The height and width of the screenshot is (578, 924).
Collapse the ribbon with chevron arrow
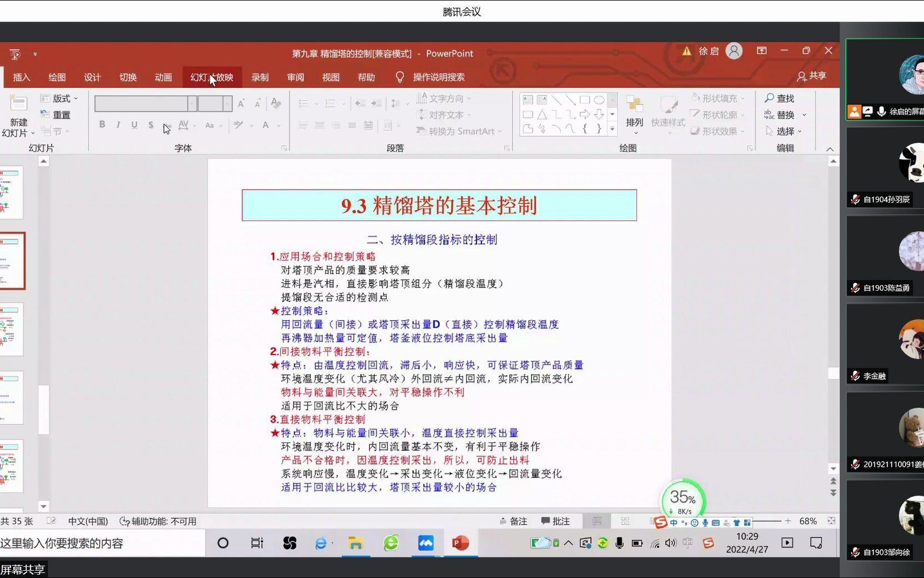click(x=830, y=149)
